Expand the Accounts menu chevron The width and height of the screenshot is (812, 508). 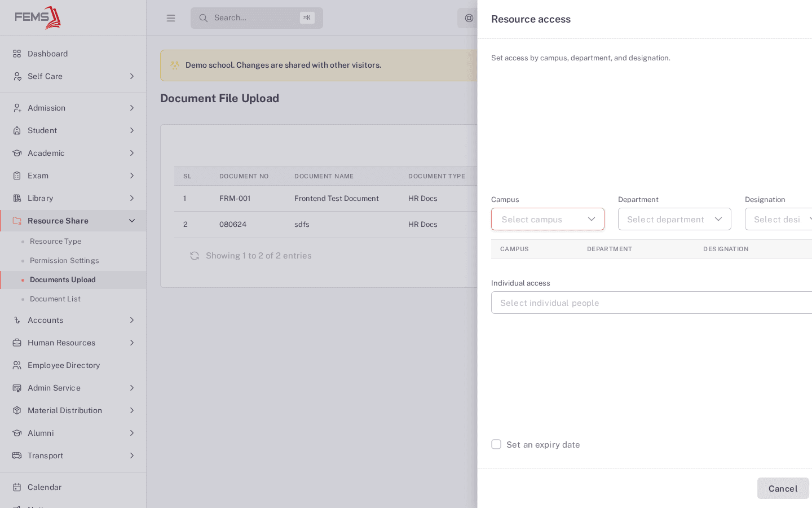(x=132, y=320)
